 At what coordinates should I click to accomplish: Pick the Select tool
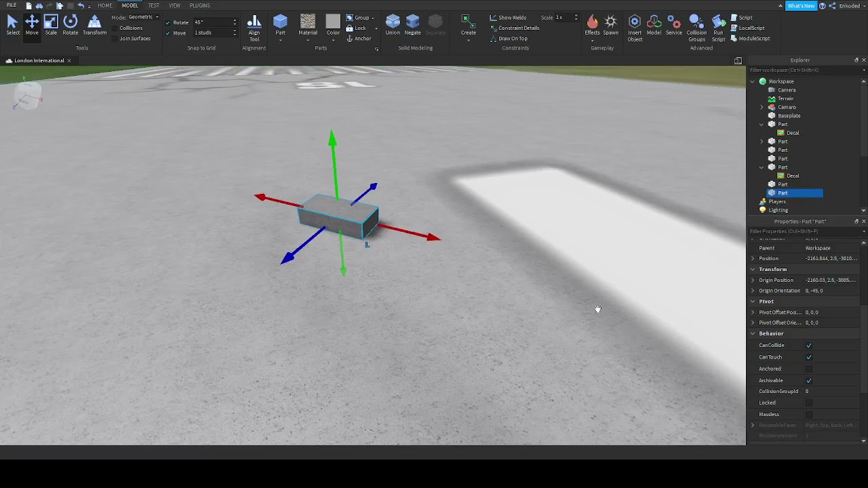(x=13, y=25)
